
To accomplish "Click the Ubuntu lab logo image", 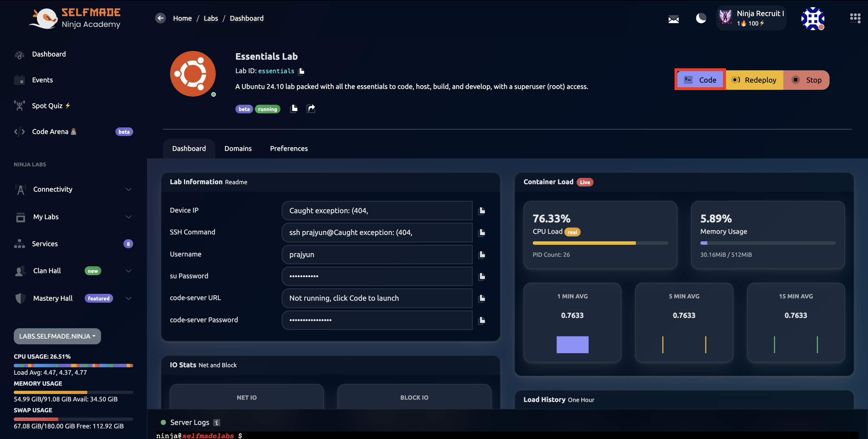I will [x=193, y=74].
